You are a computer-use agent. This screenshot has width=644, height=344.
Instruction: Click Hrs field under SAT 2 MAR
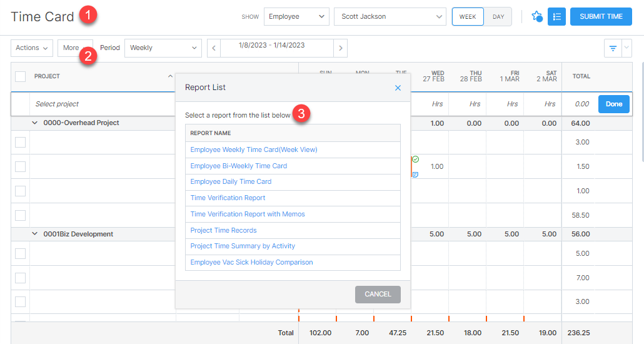tap(543, 104)
